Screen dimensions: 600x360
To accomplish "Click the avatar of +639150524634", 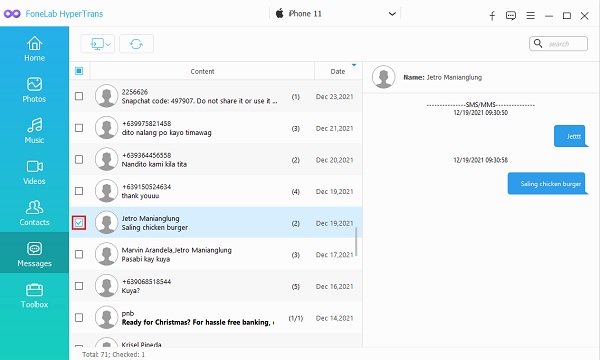I will point(106,191).
